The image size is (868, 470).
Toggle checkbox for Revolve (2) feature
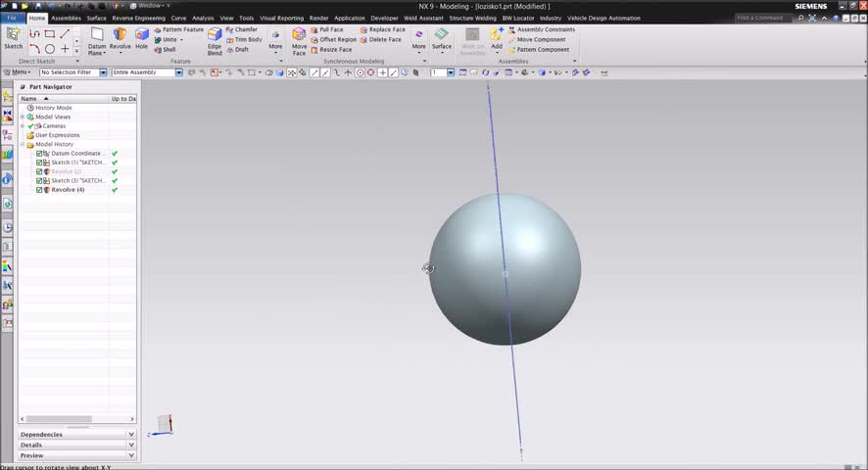pyautogui.click(x=39, y=171)
